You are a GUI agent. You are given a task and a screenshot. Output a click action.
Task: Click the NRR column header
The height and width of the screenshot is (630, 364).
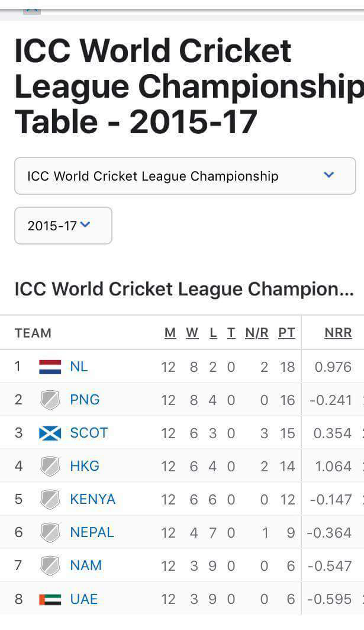[338, 333]
